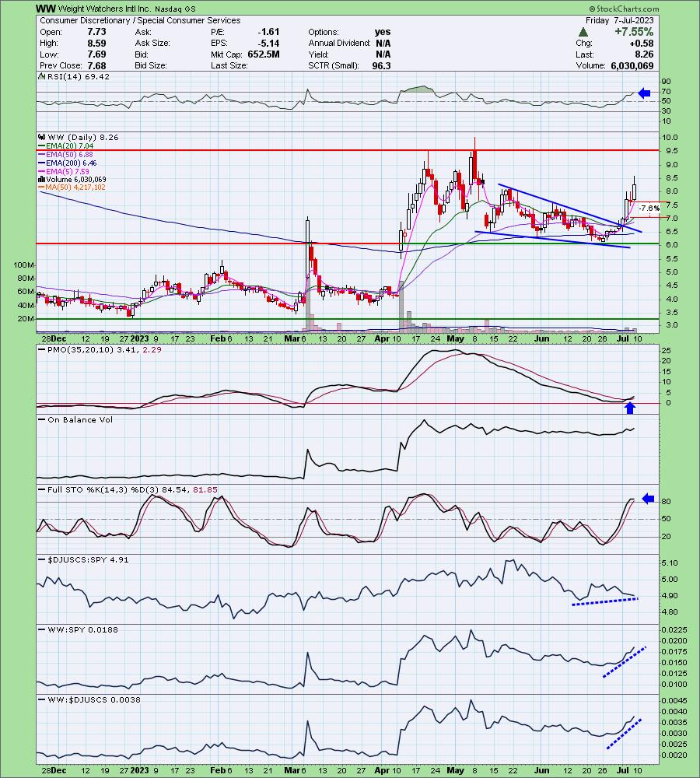Click the Mkt Cap value 652.5M
The width and height of the screenshot is (700, 778).
click(264, 54)
